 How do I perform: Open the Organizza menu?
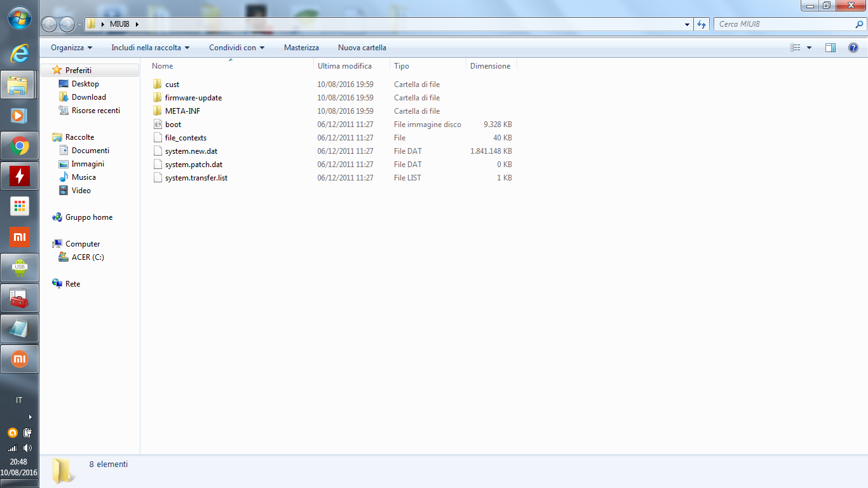tap(71, 48)
